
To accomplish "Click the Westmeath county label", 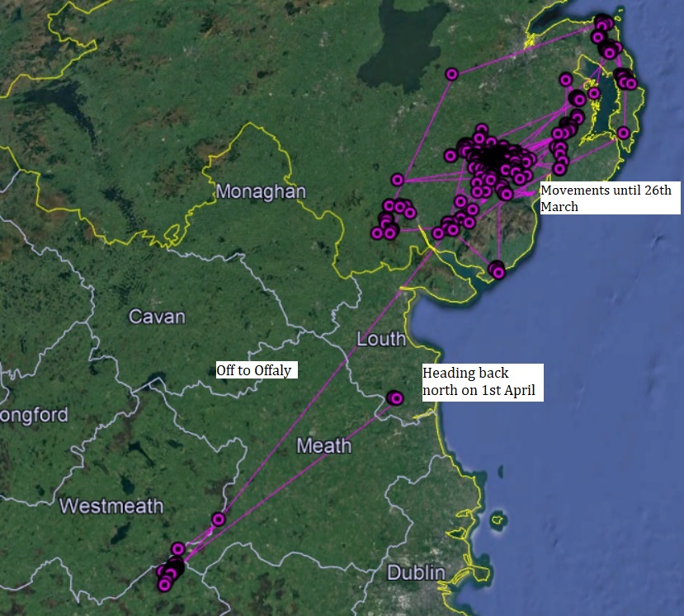I will coord(111,505).
